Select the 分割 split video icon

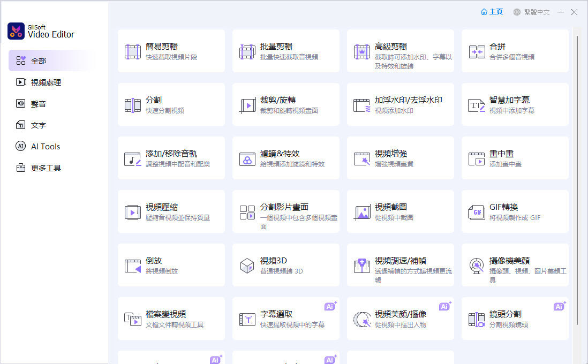pos(133,105)
